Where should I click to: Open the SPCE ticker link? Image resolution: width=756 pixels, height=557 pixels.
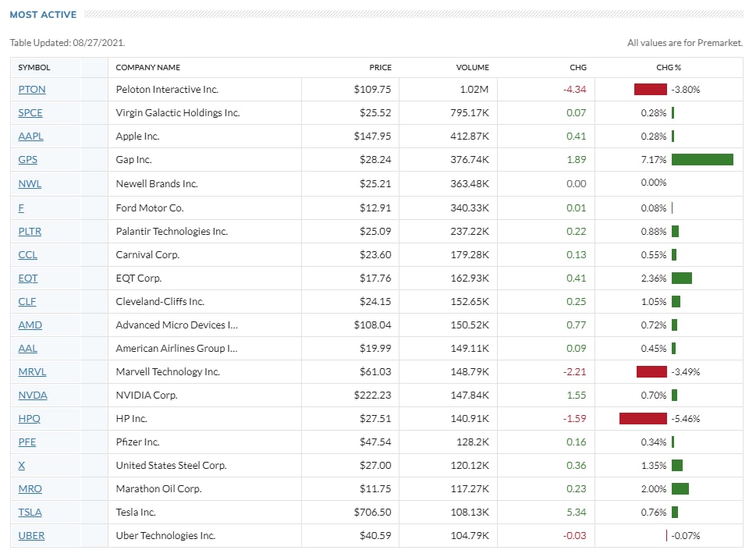[x=30, y=113]
